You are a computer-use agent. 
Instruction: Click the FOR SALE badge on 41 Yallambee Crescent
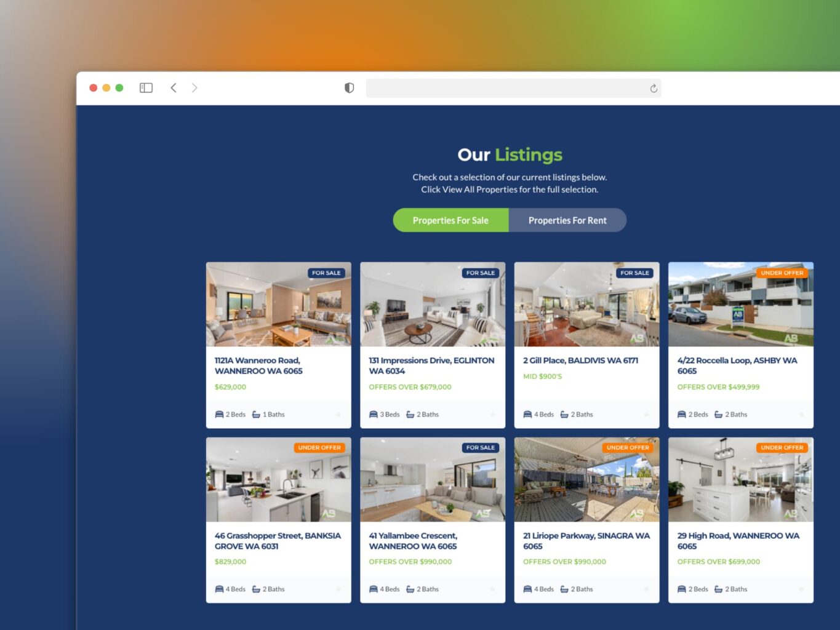click(x=481, y=447)
